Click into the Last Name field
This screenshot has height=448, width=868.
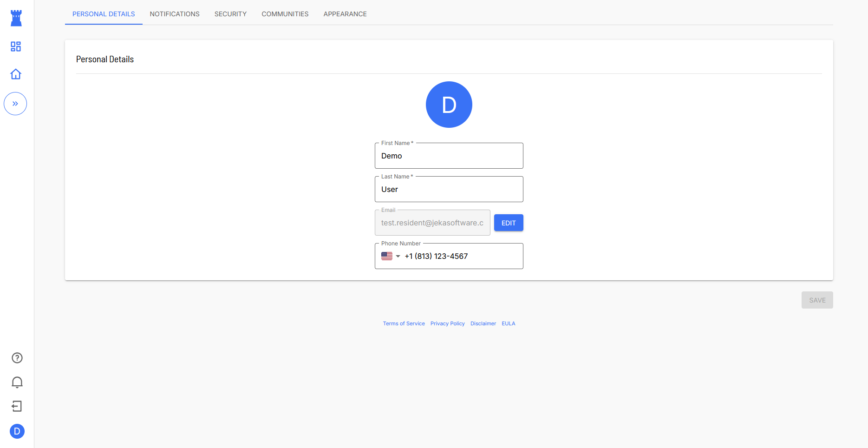[449, 190]
